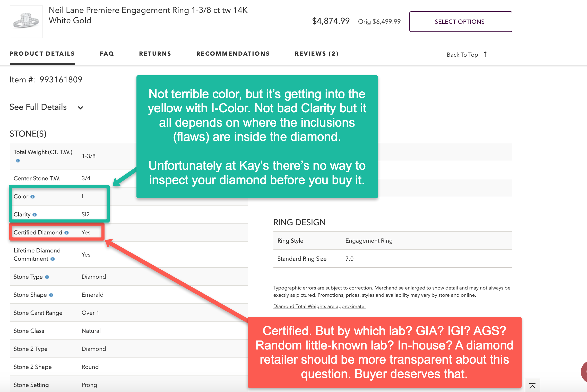Select the Product Details tab
587x392 pixels.
pyautogui.click(x=42, y=54)
